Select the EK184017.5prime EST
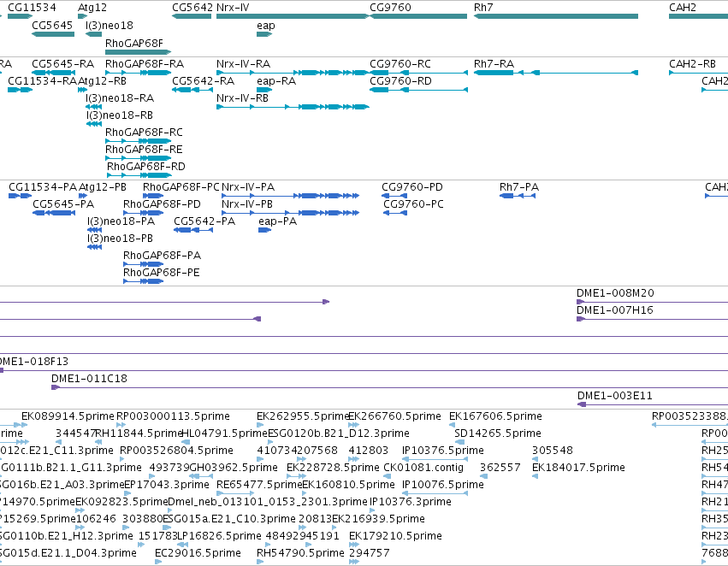The image size is (728, 566). [535, 476]
